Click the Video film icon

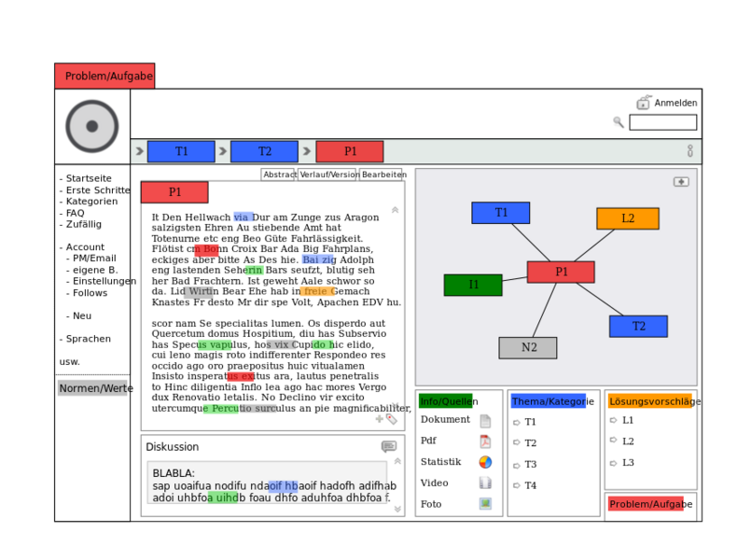click(x=485, y=483)
